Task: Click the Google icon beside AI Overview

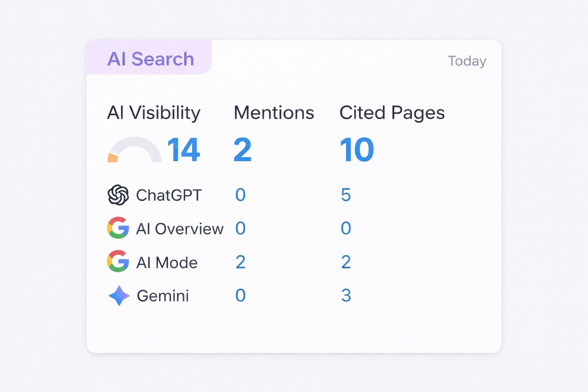Action: pos(118,228)
